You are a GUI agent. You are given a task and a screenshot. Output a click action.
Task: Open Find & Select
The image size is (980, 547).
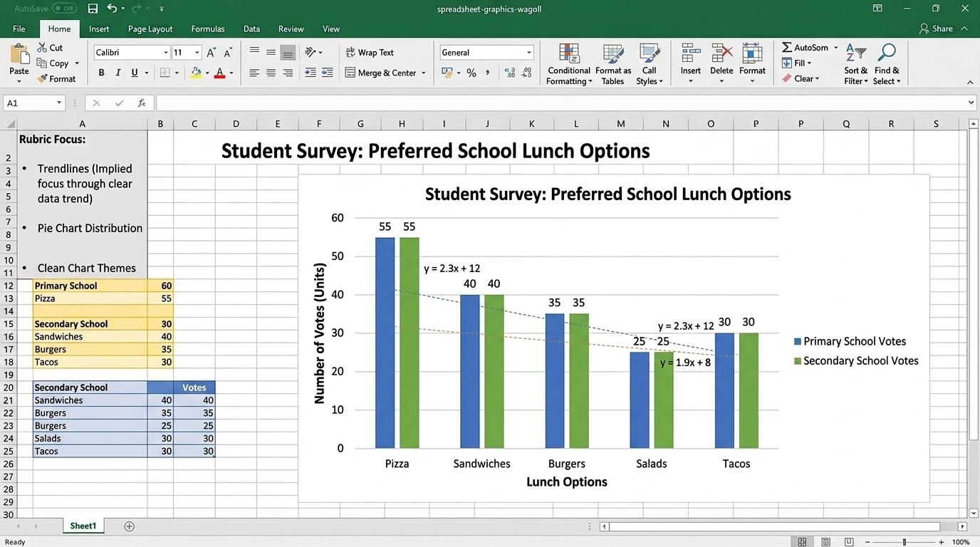click(887, 64)
